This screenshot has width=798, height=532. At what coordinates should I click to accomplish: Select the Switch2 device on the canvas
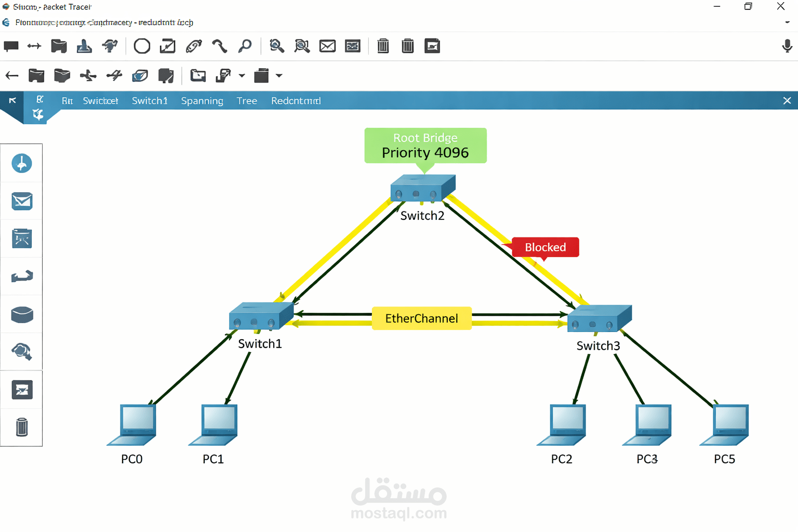(422, 190)
